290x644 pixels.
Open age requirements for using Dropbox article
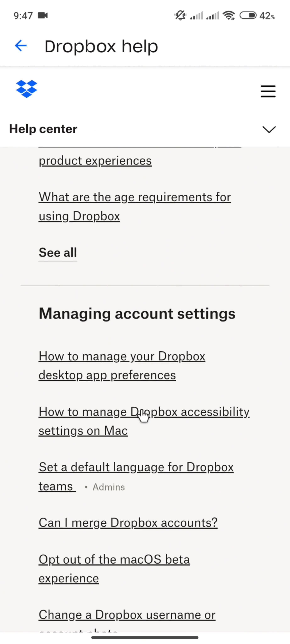[135, 206]
